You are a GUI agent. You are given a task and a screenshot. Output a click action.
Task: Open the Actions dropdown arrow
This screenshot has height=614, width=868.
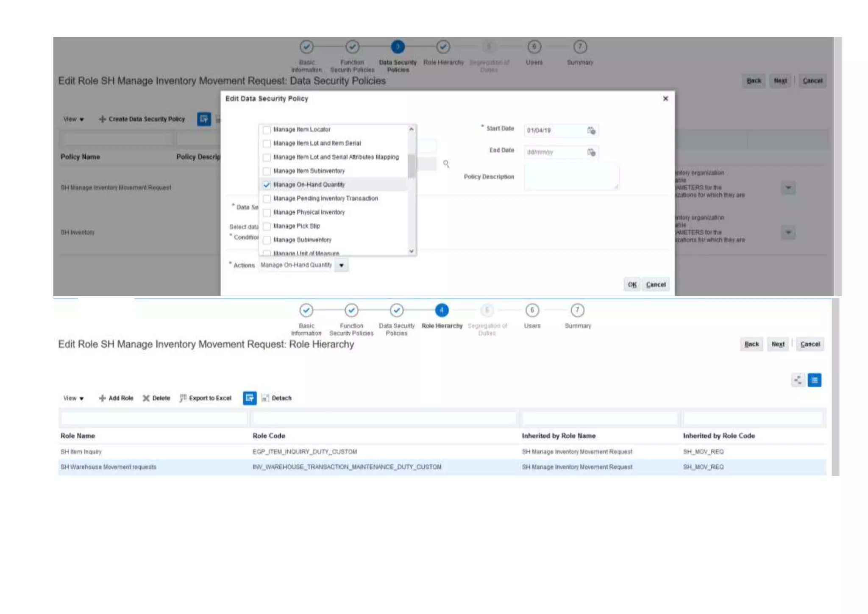pyautogui.click(x=341, y=265)
